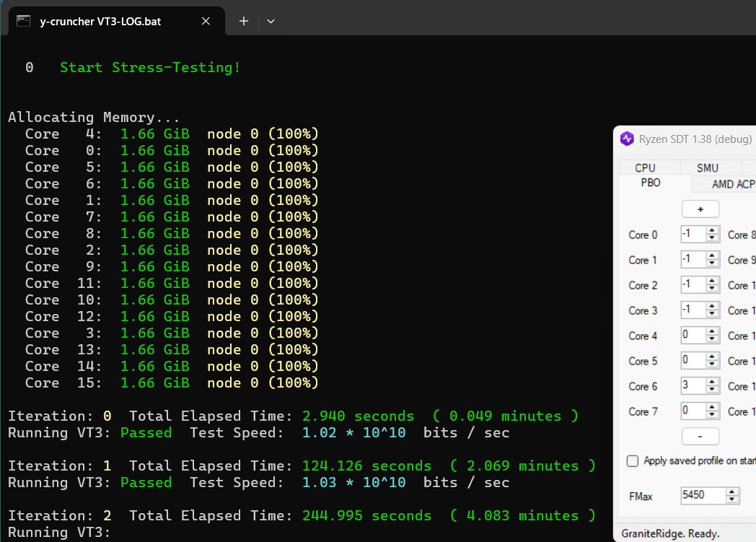The height and width of the screenshot is (542, 756).
Task: Open a new terminal tab with plus icon
Action: coord(244,21)
